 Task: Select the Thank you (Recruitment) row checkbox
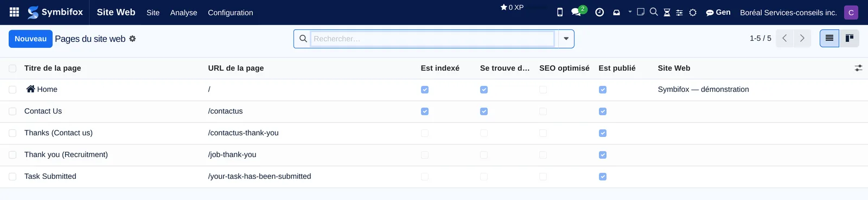tap(12, 155)
